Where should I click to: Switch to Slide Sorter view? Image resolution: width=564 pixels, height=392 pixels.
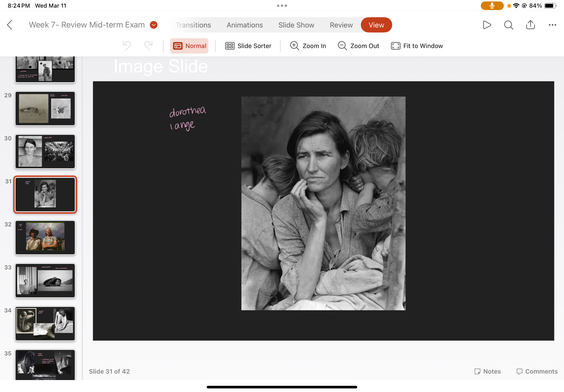pyautogui.click(x=248, y=46)
